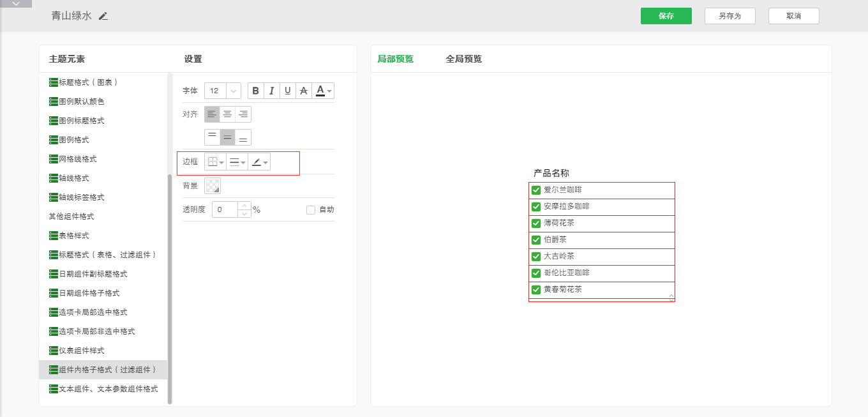The width and height of the screenshot is (868, 417).
Task: Toggle bold text formatting
Action: pos(256,91)
